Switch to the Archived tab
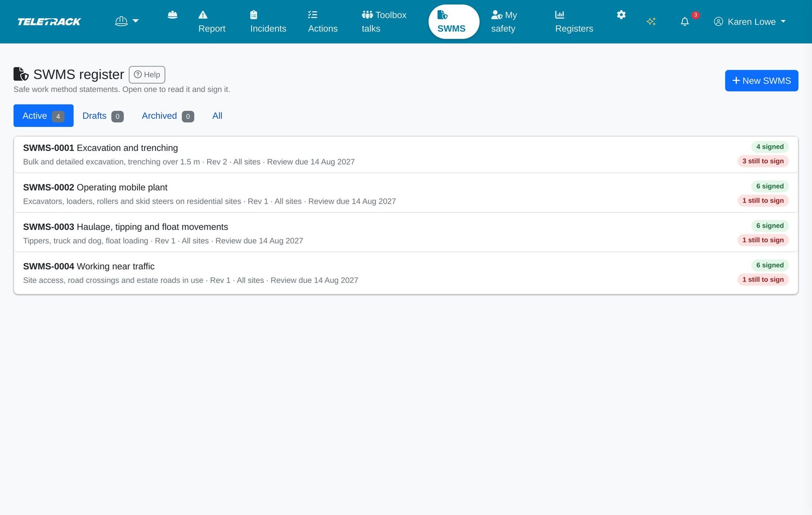This screenshot has height=515, width=812. (x=167, y=116)
